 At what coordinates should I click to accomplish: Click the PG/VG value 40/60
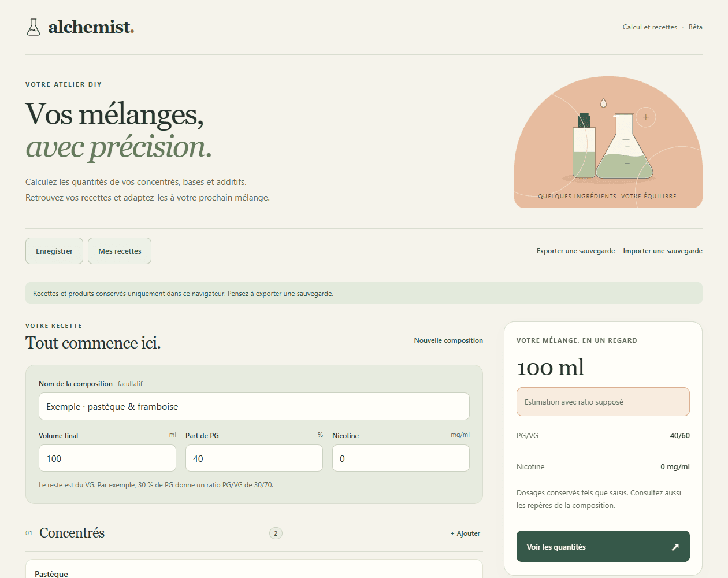coord(680,436)
